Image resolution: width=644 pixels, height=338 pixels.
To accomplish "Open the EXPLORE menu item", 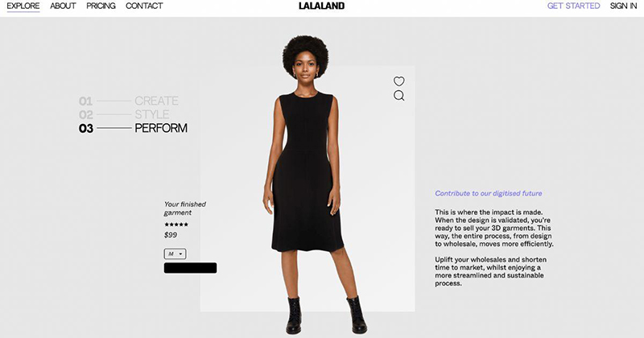I will (x=23, y=6).
